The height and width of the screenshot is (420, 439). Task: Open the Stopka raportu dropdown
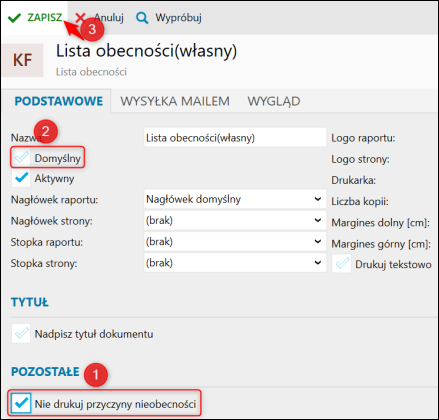pos(235,242)
